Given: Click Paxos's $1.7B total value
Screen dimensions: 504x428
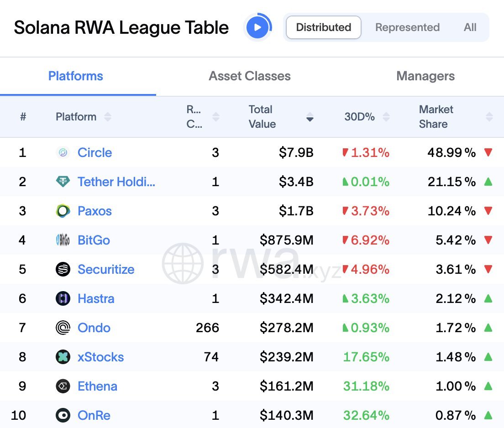Looking at the screenshot, I should click(296, 211).
